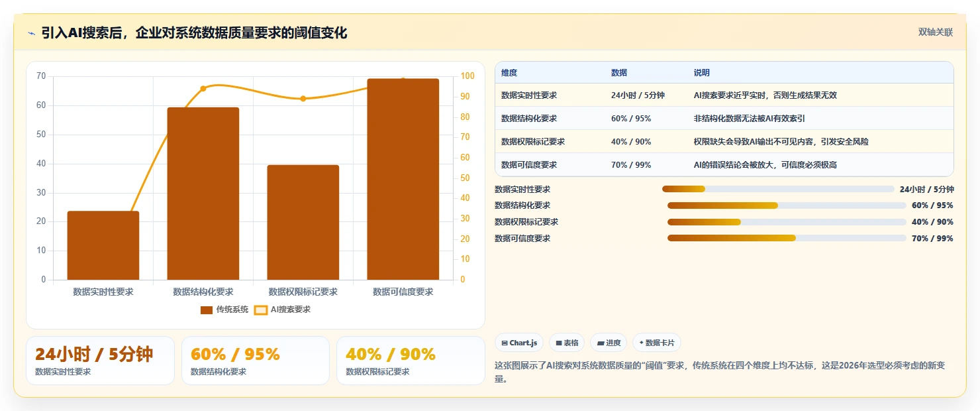980x411 pixels.
Task: Click the 数据结构化要求 bar in the chart
Action: 203,194
